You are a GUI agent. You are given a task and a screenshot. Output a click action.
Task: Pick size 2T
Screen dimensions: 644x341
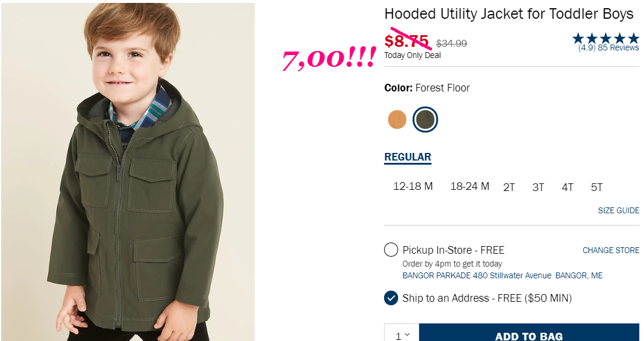[509, 187]
